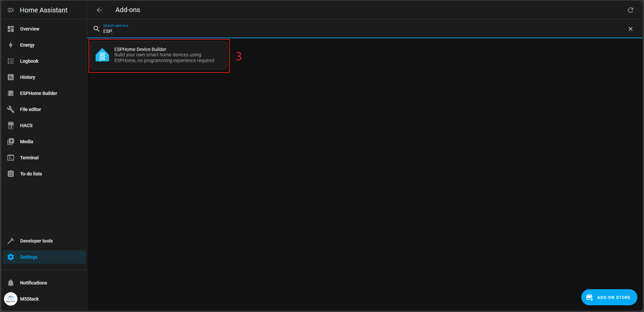Open the ESPHome Device Builder add-on title
This screenshot has height=312, width=644.
click(x=140, y=49)
